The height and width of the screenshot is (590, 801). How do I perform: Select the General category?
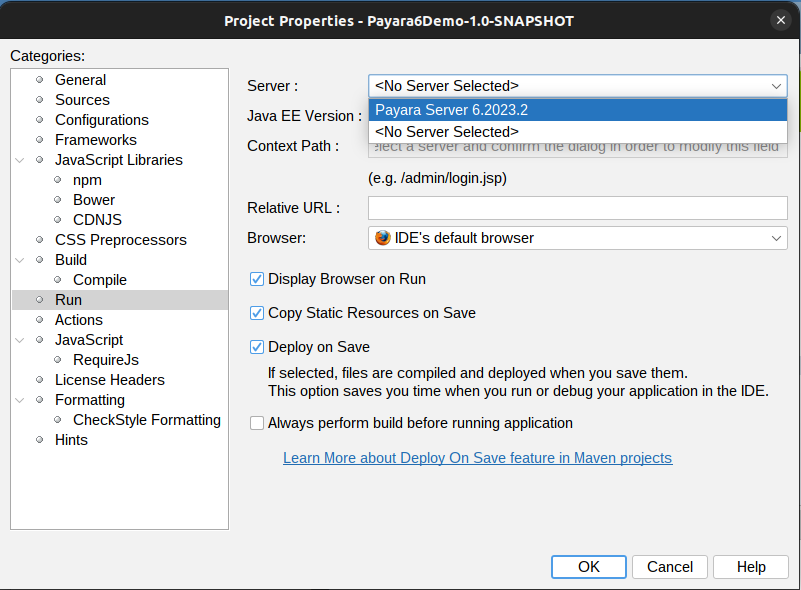pos(81,80)
